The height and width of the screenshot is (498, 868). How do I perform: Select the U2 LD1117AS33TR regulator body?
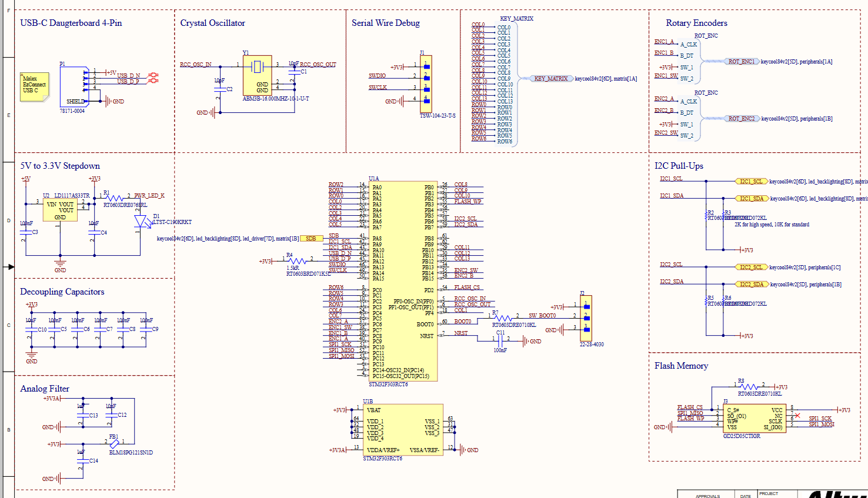(60, 210)
